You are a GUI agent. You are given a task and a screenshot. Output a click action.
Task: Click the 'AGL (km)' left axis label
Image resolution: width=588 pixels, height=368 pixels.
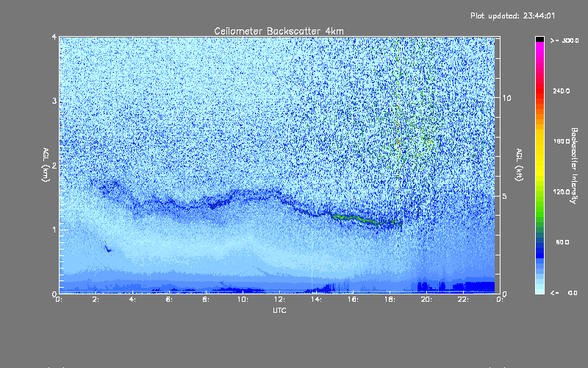[x=46, y=165]
